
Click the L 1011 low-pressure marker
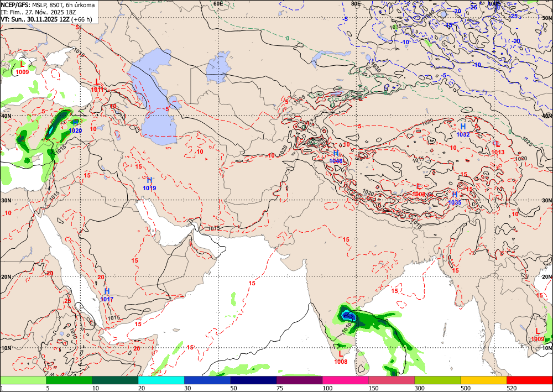(97, 85)
